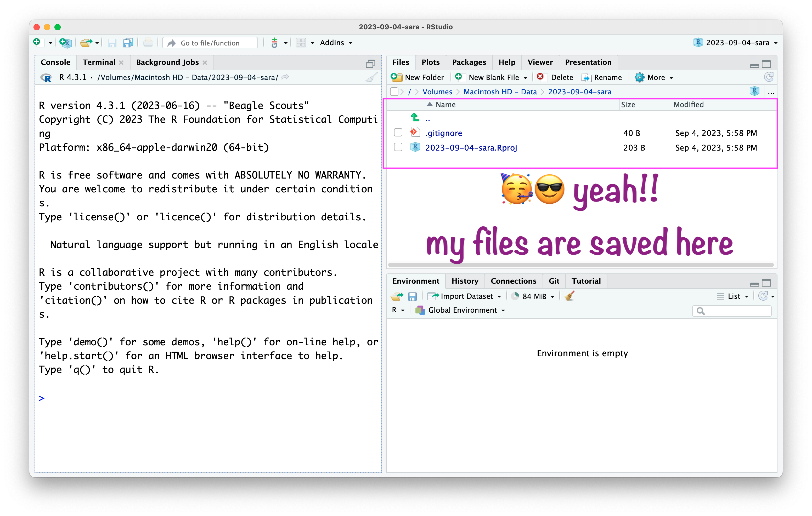This screenshot has width=812, height=516.
Task: Open the 2023-09-04-sara.Rproj file link
Action: click(x=471, y=148)
